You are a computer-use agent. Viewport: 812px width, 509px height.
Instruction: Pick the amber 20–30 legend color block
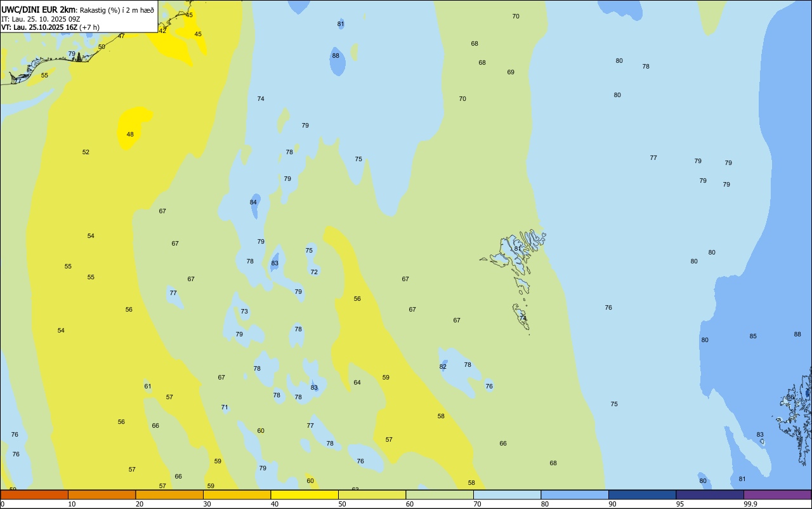(169, 494)
